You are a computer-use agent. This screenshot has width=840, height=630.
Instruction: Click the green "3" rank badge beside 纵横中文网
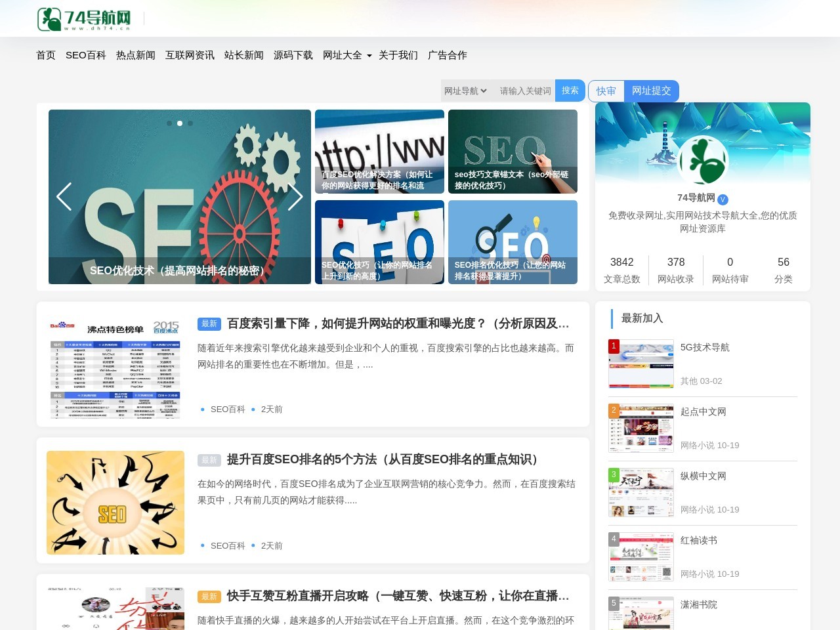click(613, 474)
